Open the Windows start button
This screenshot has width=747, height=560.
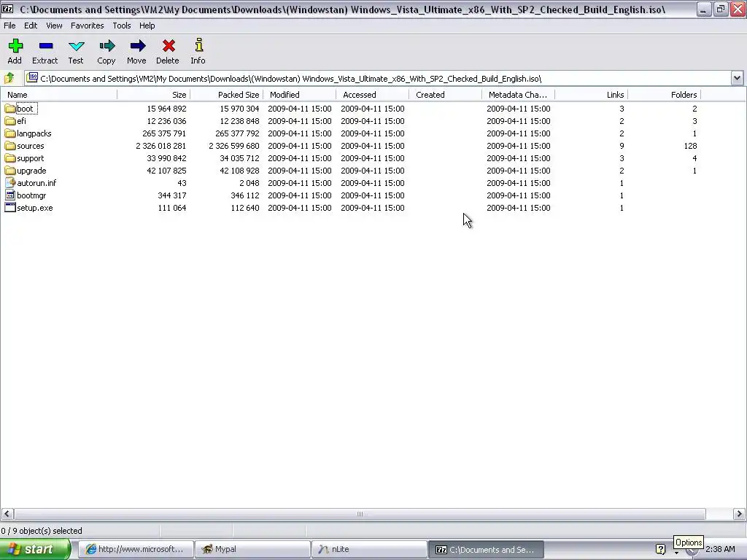pos(35,549)
